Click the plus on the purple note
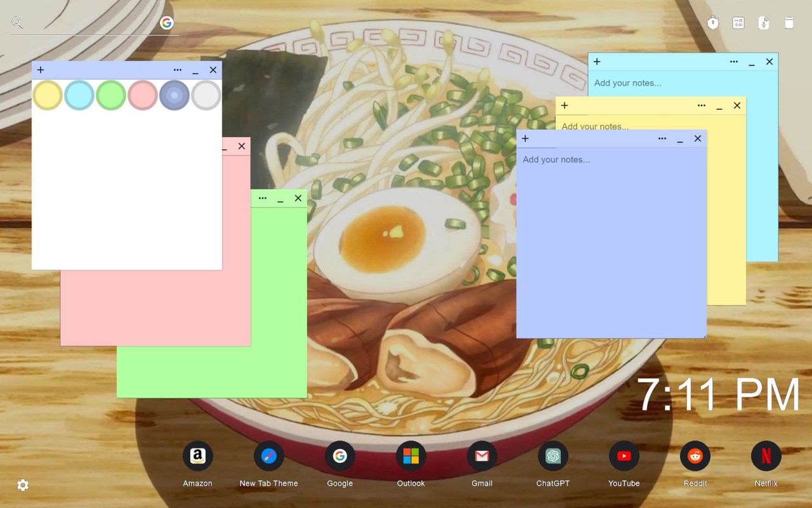Screen dimensions: 812x508 point(525,138)
